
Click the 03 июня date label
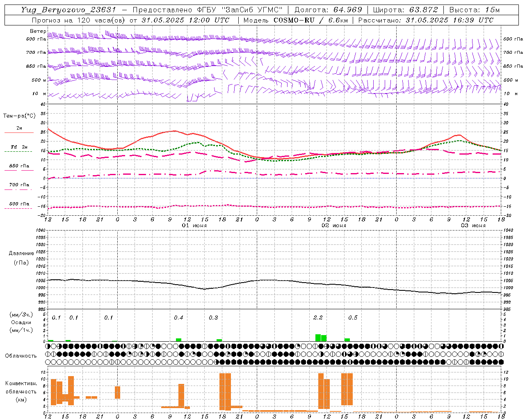coord(473,226)
